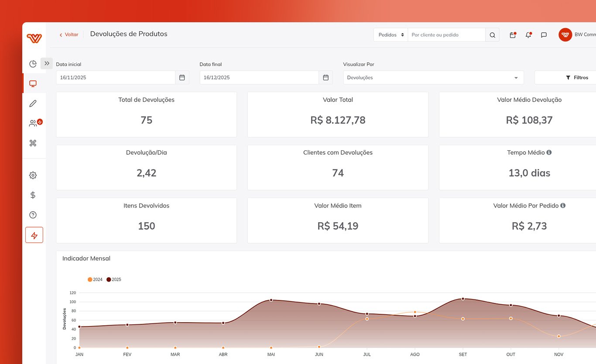596x364 pixels.
Task: Click the Voltar back link
Action: pyautogui.click(x=69, y=34)
